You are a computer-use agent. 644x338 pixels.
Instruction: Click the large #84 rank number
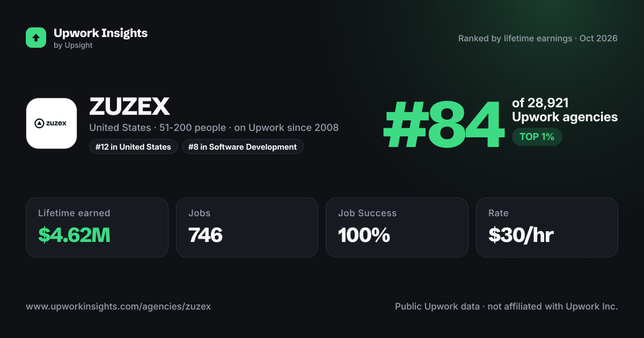444,123
